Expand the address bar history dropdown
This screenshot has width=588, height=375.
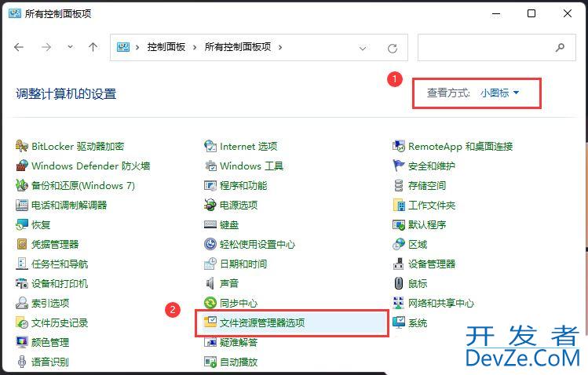pyautogui.click(x=362, y=48)
